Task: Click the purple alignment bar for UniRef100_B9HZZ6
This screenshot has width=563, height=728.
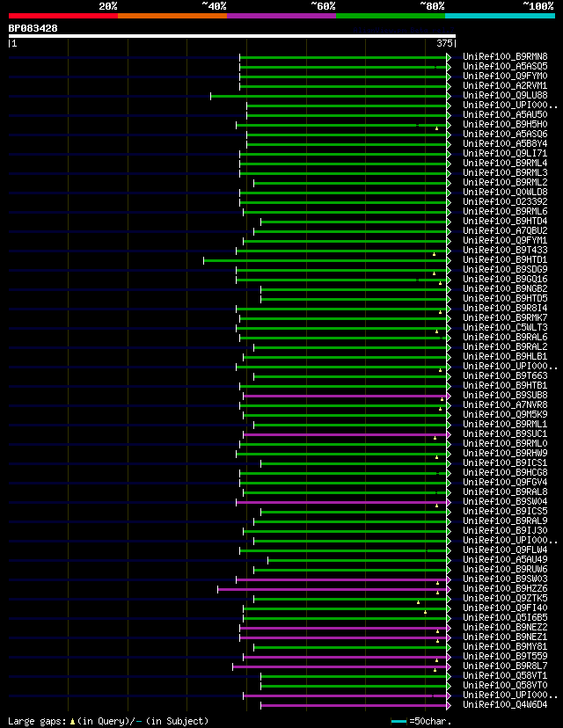Action: (x=333, y=590)
